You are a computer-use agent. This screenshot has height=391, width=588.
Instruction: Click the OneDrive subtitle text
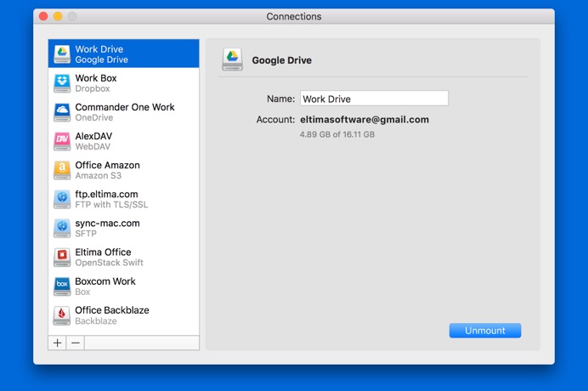click(94, 117)
